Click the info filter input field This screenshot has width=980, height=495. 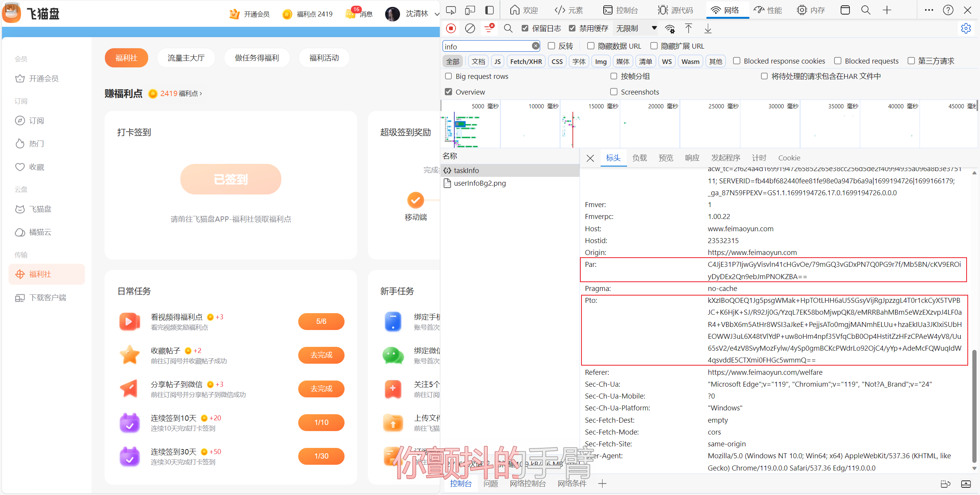[x=486, y=46]
